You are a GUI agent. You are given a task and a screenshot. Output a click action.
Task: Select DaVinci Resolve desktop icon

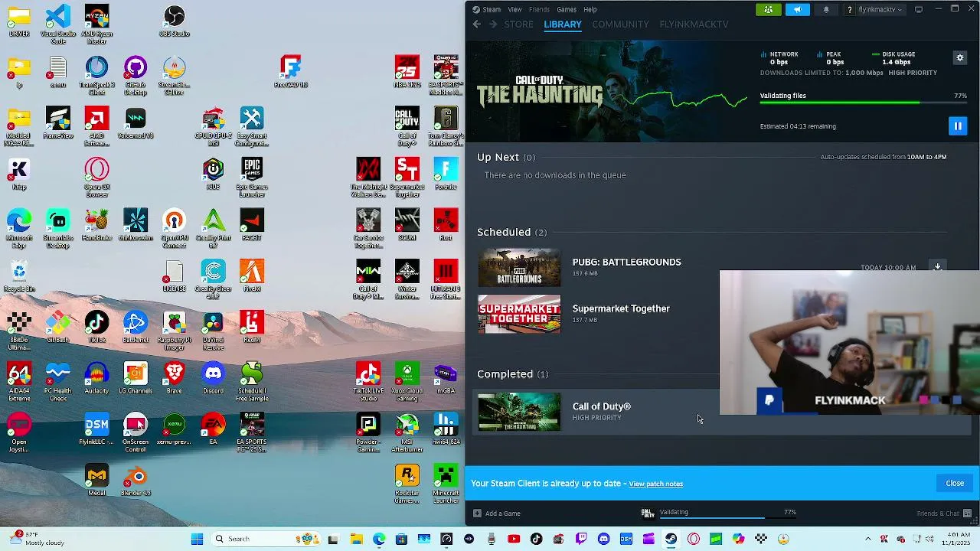(213, 331)
